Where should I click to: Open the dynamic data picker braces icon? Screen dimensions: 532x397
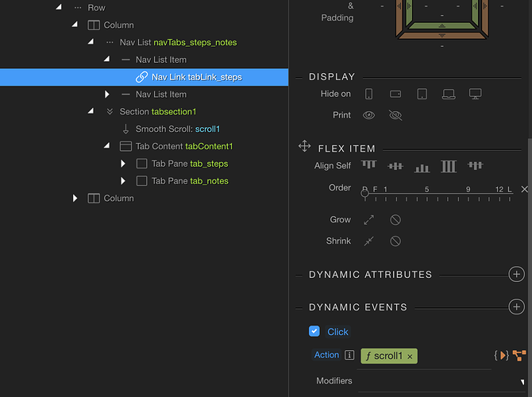pos(502,356)
